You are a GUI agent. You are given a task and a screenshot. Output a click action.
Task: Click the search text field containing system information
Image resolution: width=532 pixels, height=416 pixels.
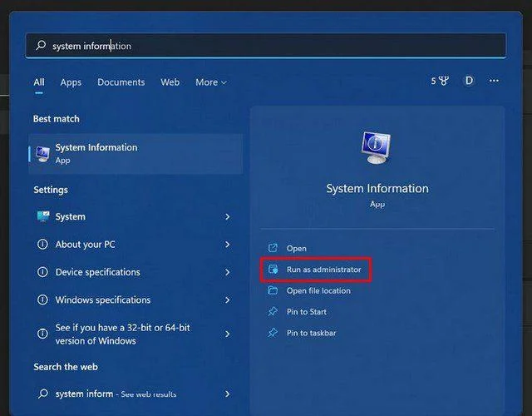coord(266,46)
